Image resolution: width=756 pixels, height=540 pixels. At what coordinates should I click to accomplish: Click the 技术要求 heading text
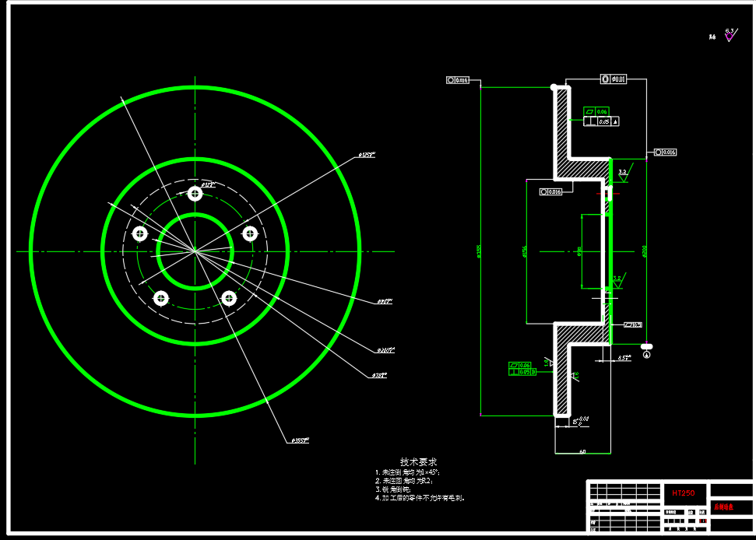coord(418,461)
